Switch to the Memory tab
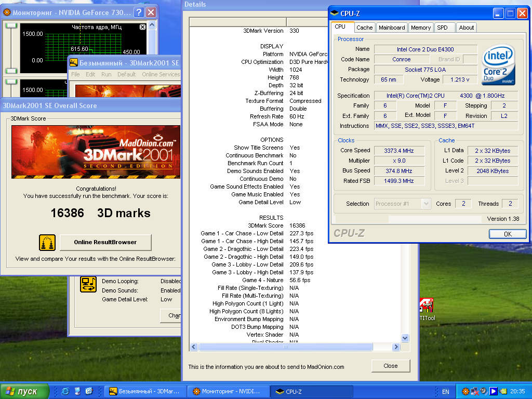This screenshot has height=399, width=532. (x=420, y=28)
